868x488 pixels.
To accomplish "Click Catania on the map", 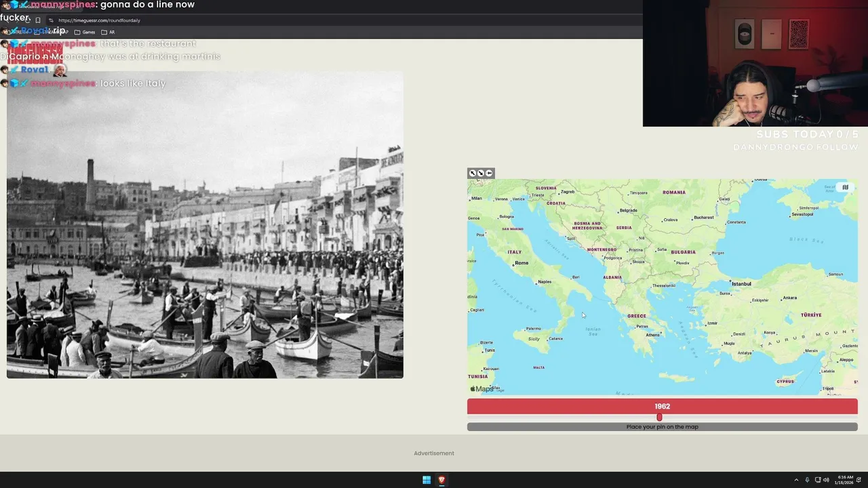I will (x=555, y=339).
